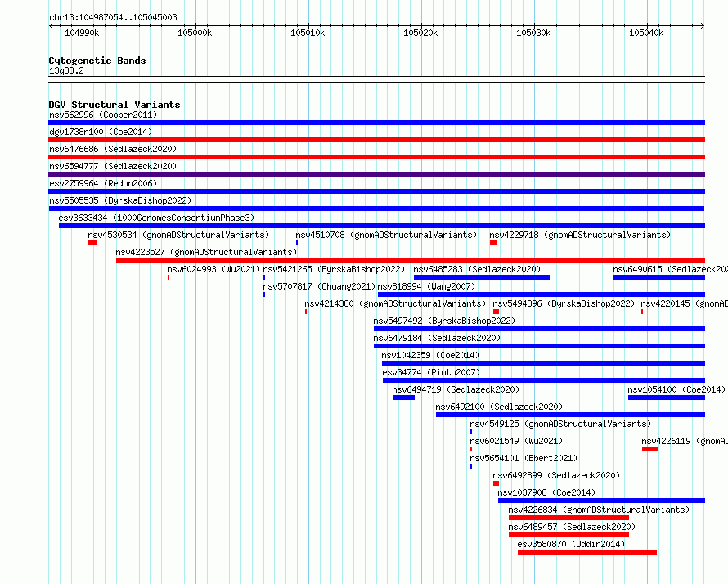The image size is (728, 584).
Task: Select the short blue bar under nsv6494719
Action: [403, 398]
